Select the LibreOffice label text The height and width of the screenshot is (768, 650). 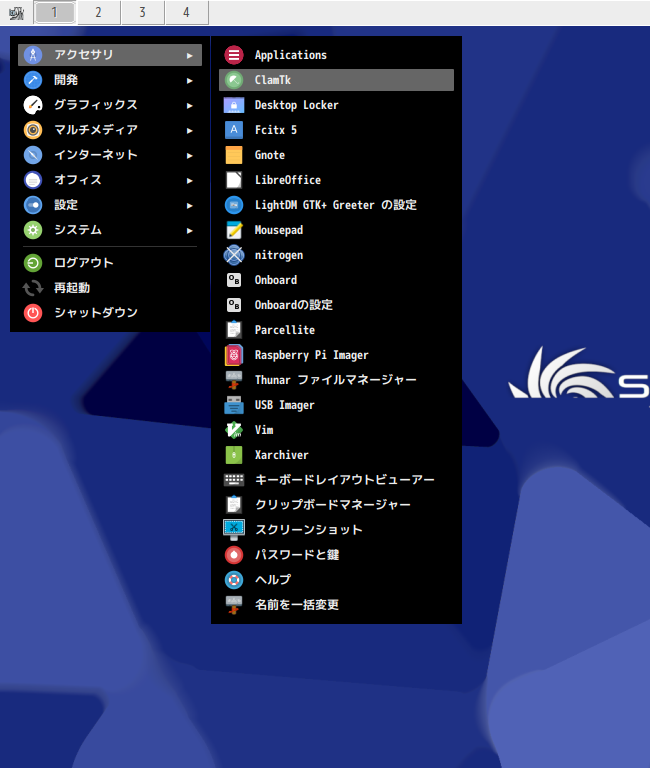[288, 180]
